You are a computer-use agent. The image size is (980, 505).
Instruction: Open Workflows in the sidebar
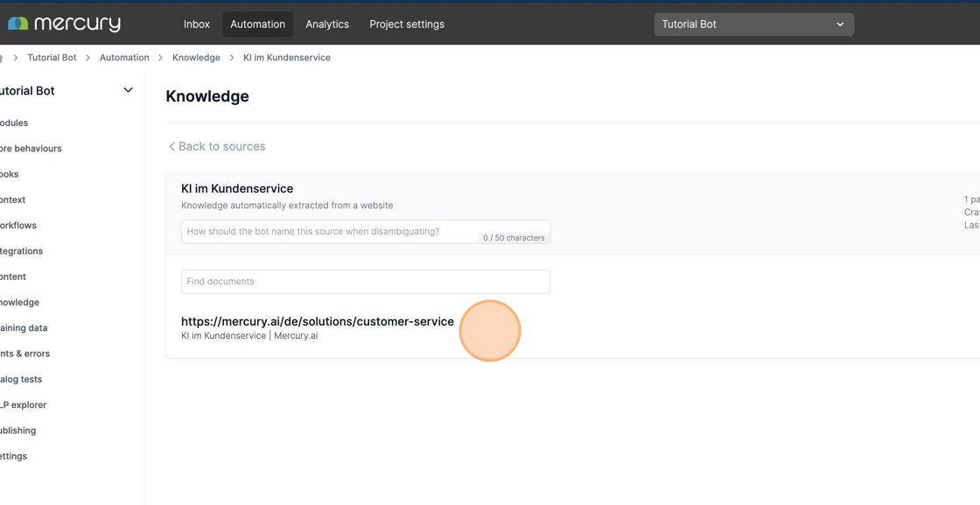(x=18, y=226)
